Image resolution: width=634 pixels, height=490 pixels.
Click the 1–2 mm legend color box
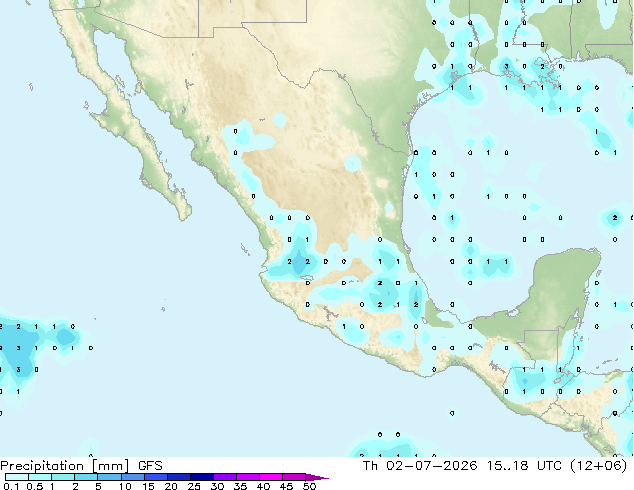pos(63,477)
